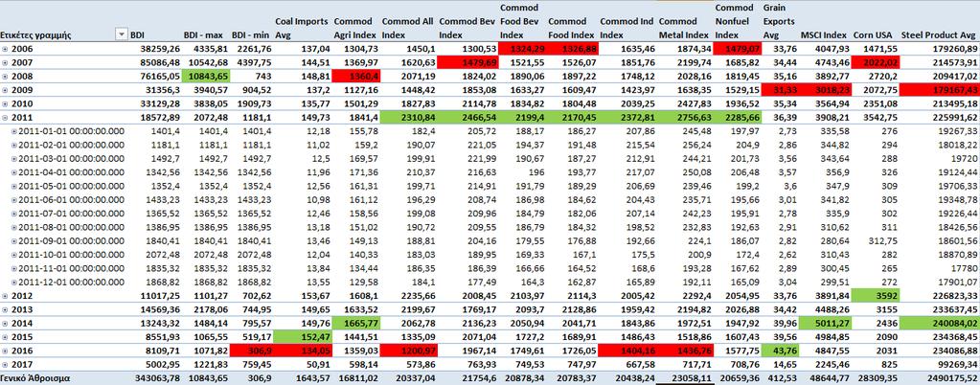Click the green 152,47 coal imports cell
Viewport: 980px width, 385px height.
point(303,337)
